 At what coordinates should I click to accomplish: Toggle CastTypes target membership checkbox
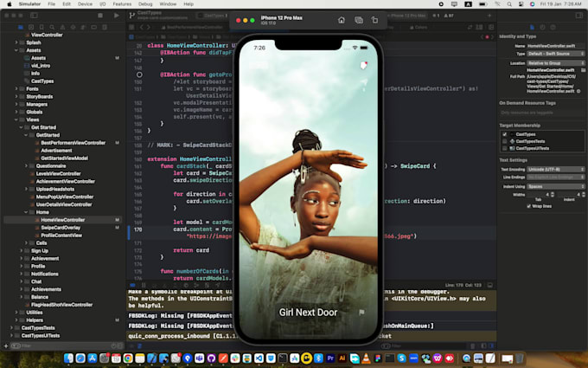(x=504, y=134)
